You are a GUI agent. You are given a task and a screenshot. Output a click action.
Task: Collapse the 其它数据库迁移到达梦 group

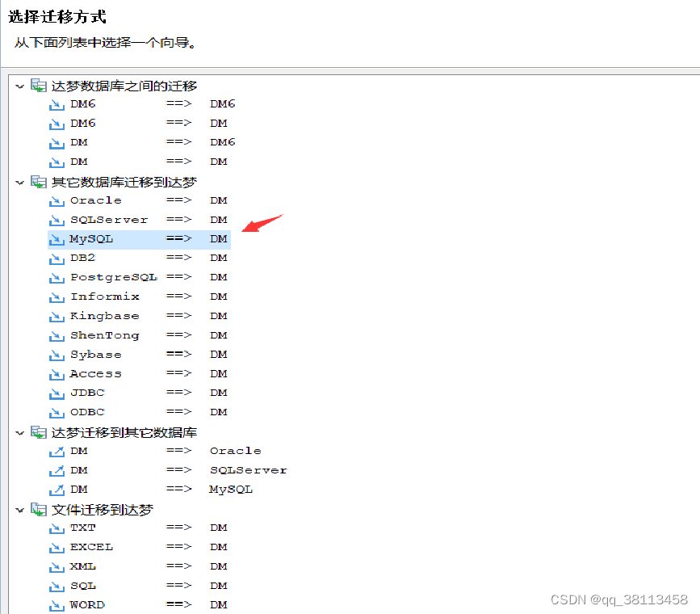pos(19,183)
